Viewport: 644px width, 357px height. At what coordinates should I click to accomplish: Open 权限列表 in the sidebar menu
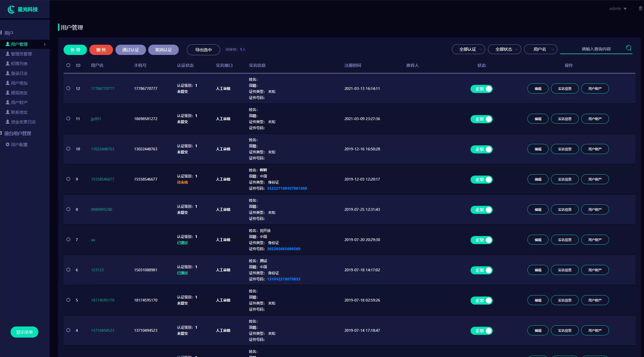[x=19, y=64]
